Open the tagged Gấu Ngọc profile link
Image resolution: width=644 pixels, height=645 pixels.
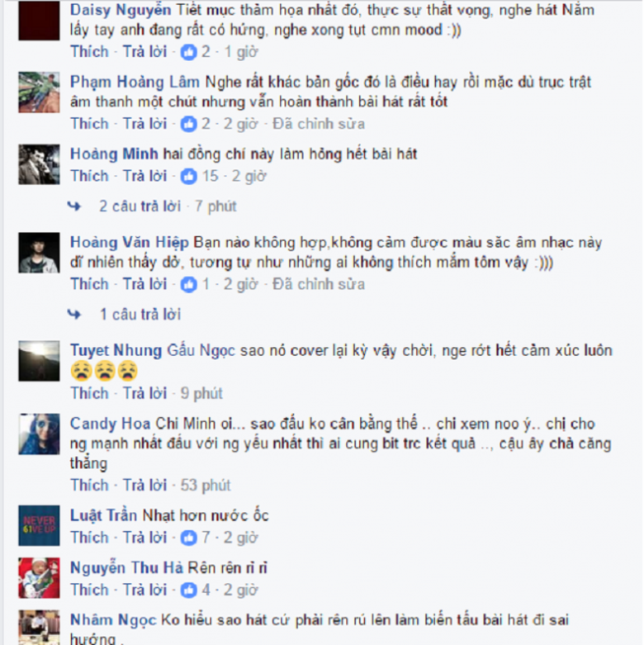[x=201, y=351]
